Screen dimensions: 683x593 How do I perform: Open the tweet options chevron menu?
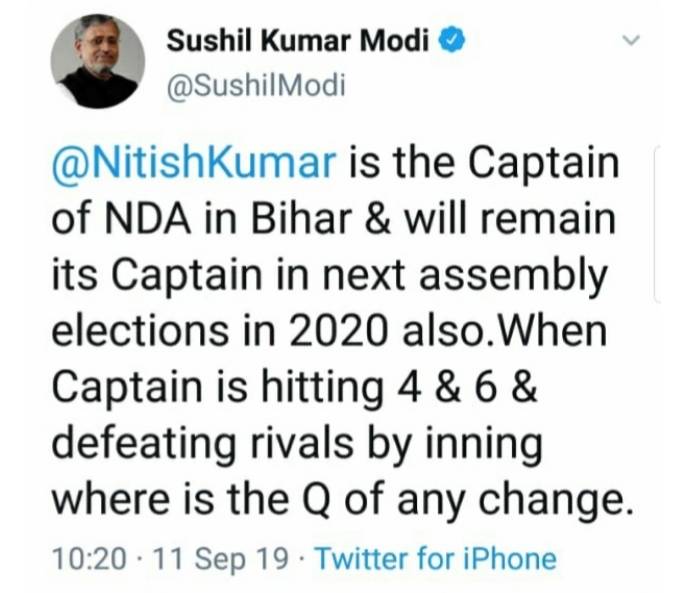631,41
